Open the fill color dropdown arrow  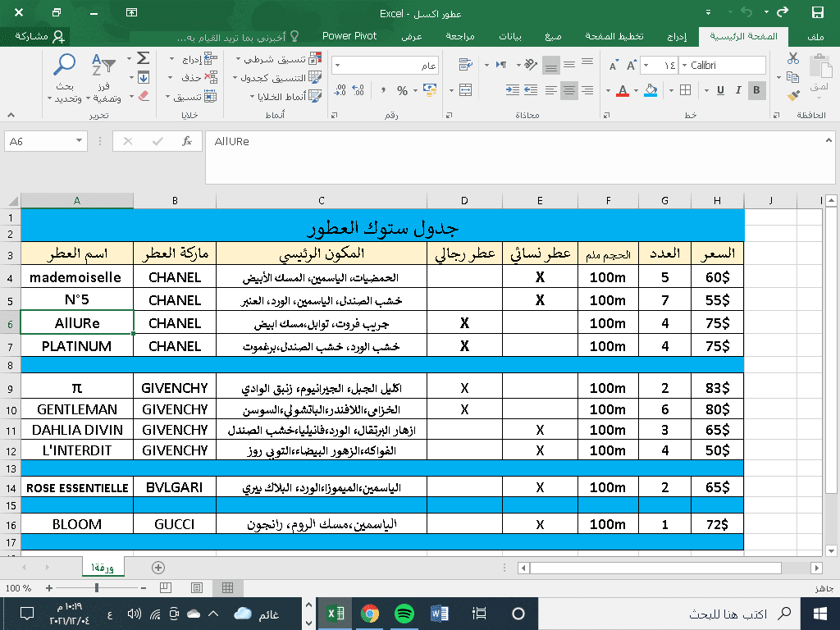click(636, 90)
